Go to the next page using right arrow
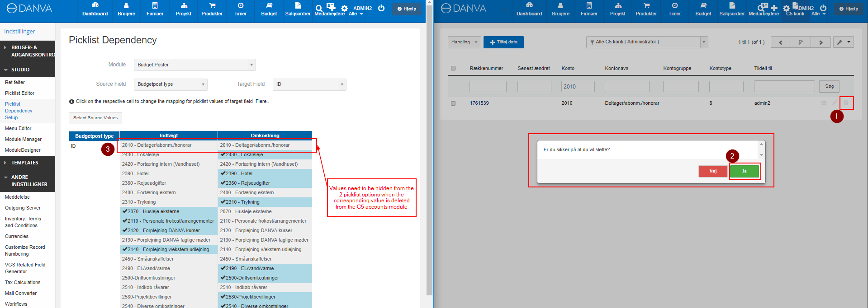The height and width of the screenshot is (308, 868). [821, 42]
